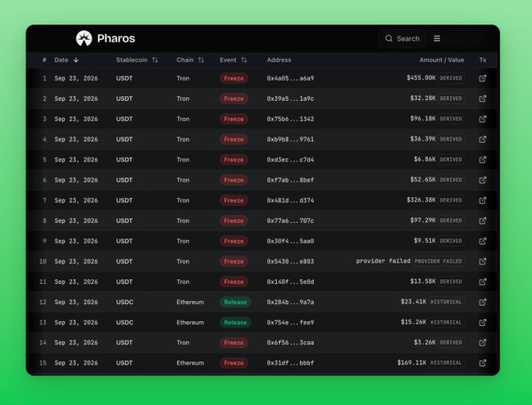The image size is (532, 405).
Task: Click amount $326.38K
Action: coord(421,200)
